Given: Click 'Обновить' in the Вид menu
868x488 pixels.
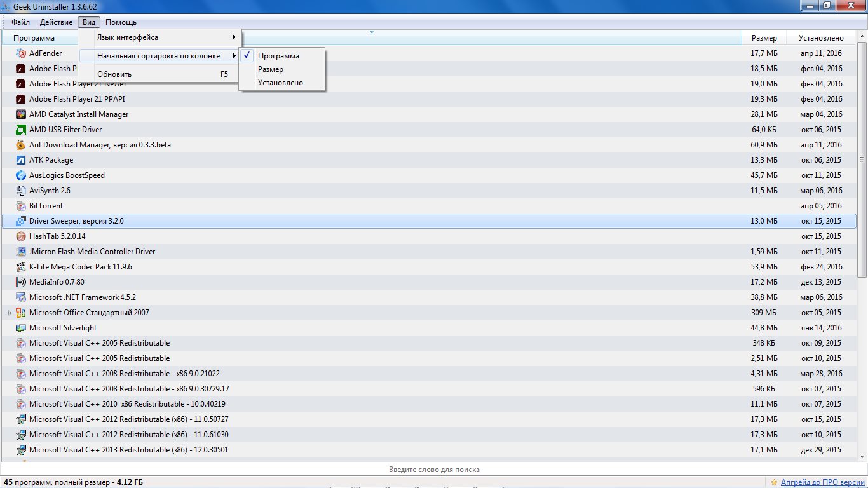Looking at the screenshot, I should pos(114,74).
